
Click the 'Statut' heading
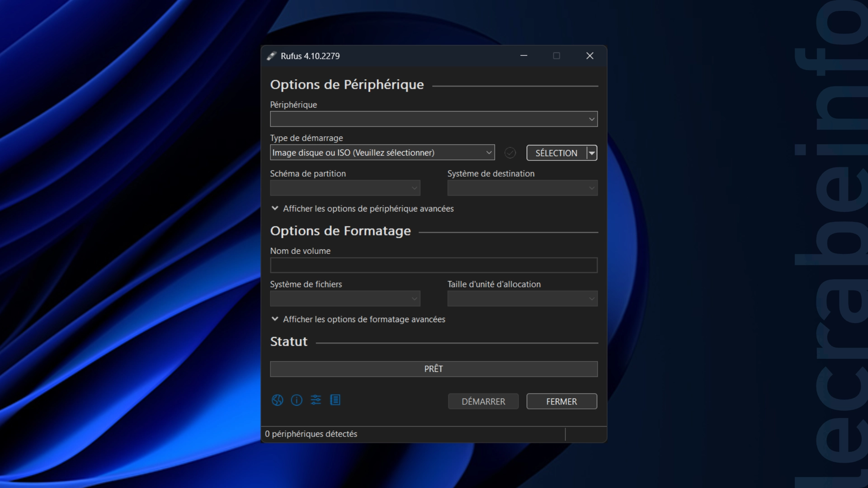click(288, 342)
